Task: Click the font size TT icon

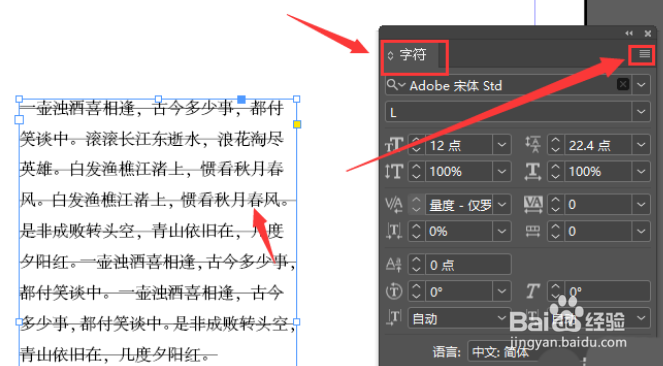Action: (x=394, y=146)
